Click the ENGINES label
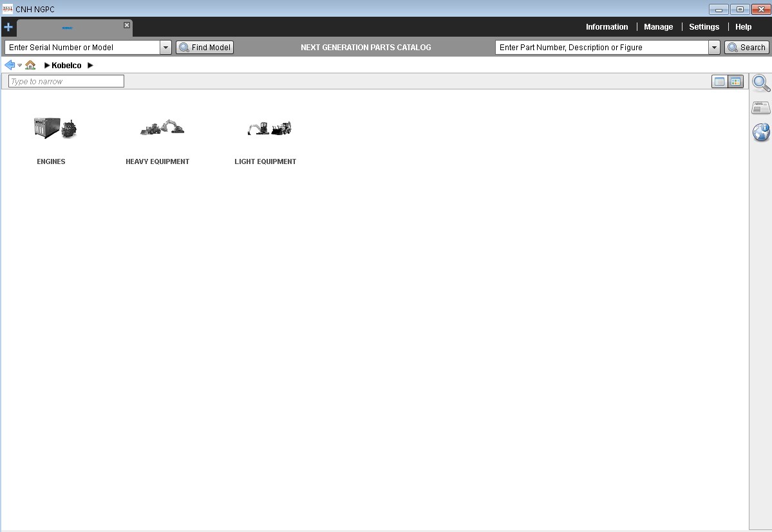 pyautogui.click(x=52, y=161)
